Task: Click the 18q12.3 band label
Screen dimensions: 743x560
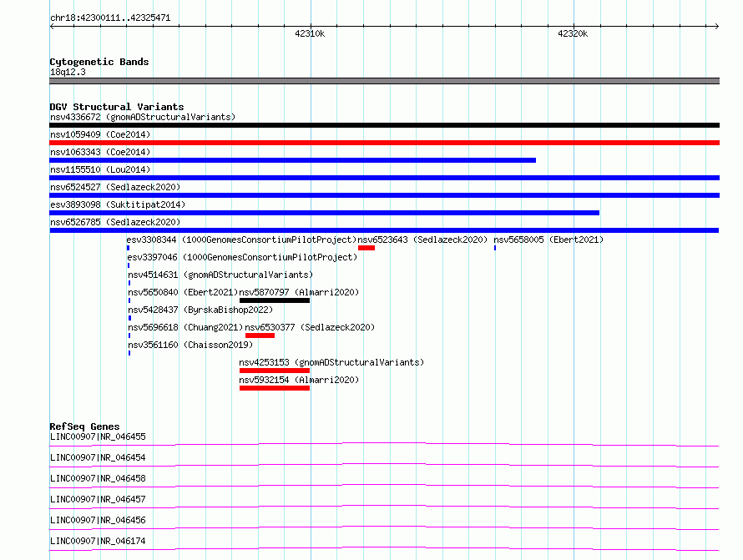Action: [68, 72]
